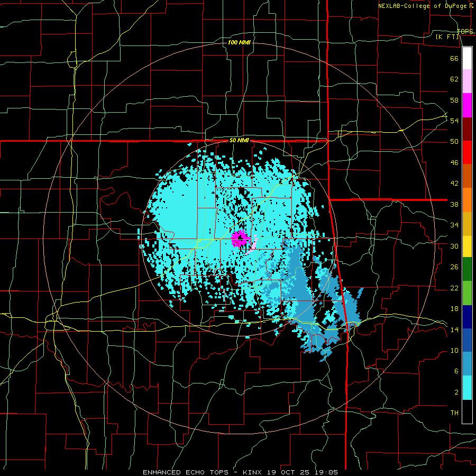The width and height of the screenshot is (476, 476).
Task: Click the legend value 46
Action: point(454,163)
